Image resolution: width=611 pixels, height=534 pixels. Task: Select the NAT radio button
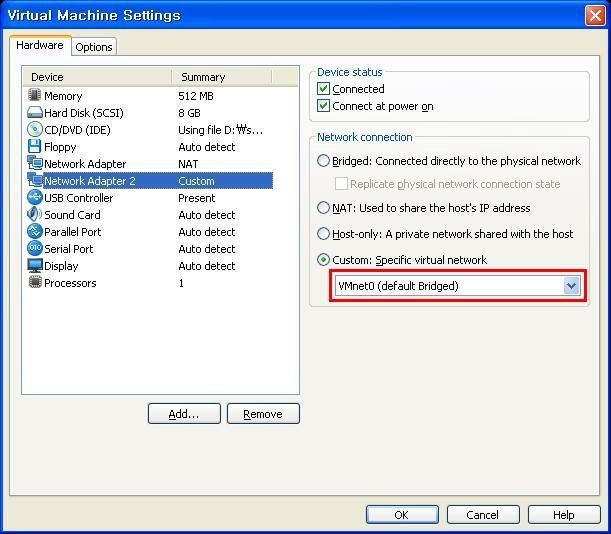click(x=323, y=208)
